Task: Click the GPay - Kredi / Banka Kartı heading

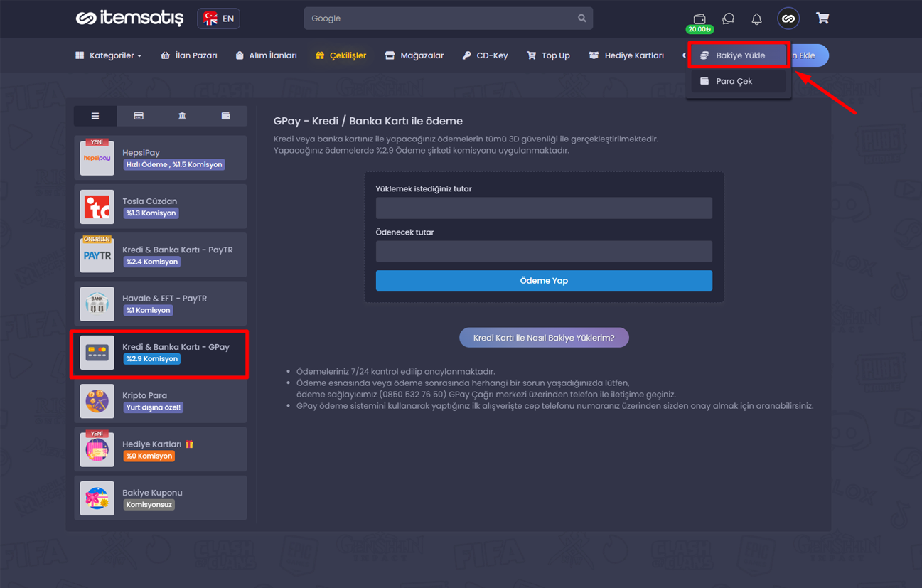Action: tap(368, 121)
